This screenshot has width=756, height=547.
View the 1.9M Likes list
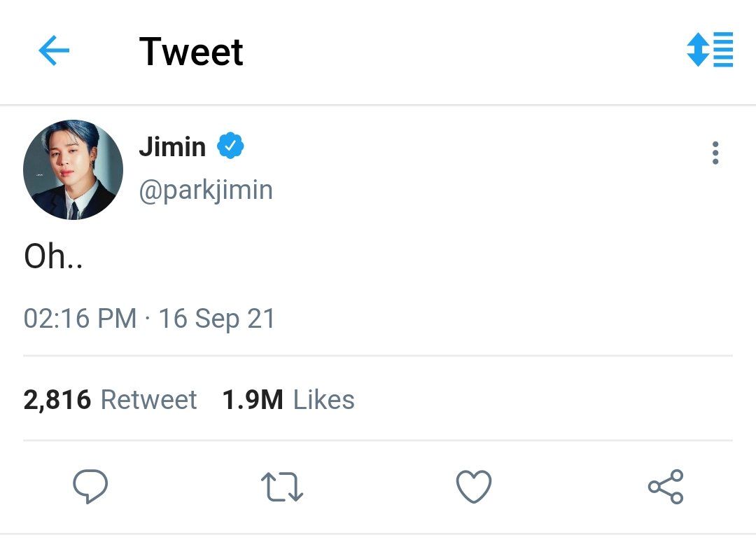coord(288,399)
